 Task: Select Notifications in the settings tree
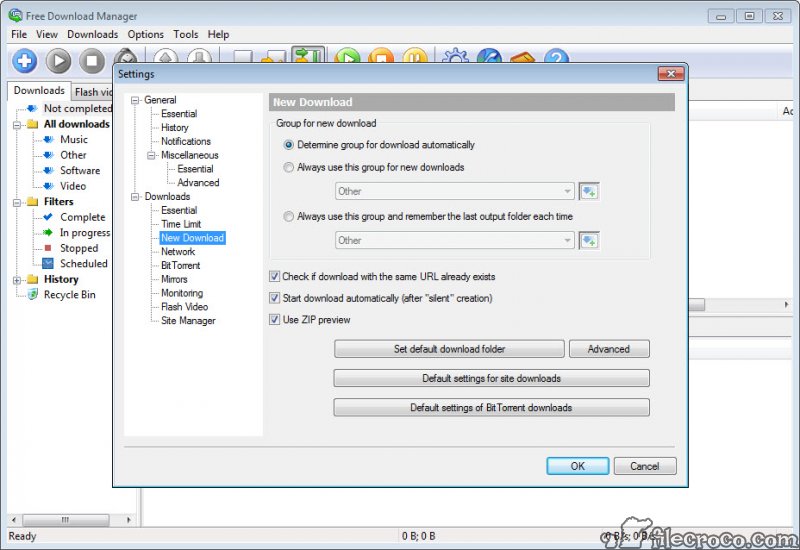click(x=186, y=141)
